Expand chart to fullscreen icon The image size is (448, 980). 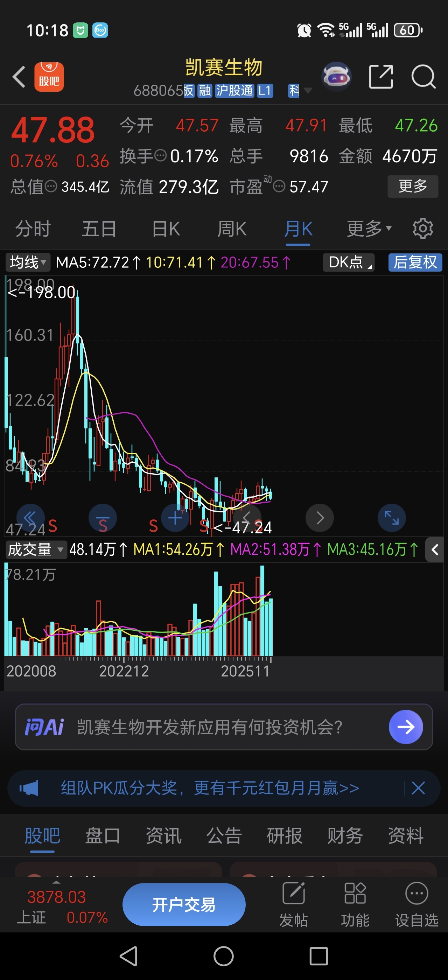392,518
